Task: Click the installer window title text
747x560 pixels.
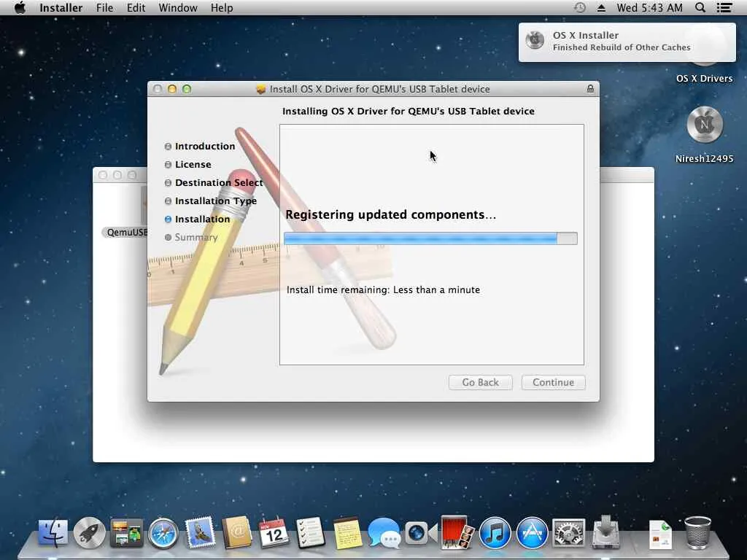Action: coord(379,89)
